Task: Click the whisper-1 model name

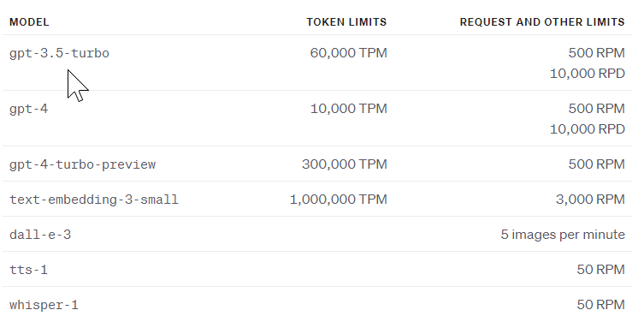Action: [44, 305]
